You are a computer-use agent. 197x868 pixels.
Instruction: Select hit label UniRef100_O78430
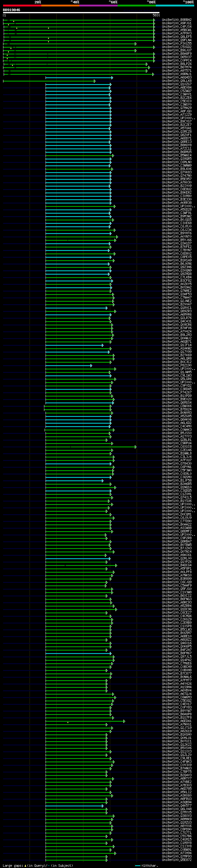[x=177, y=464]
